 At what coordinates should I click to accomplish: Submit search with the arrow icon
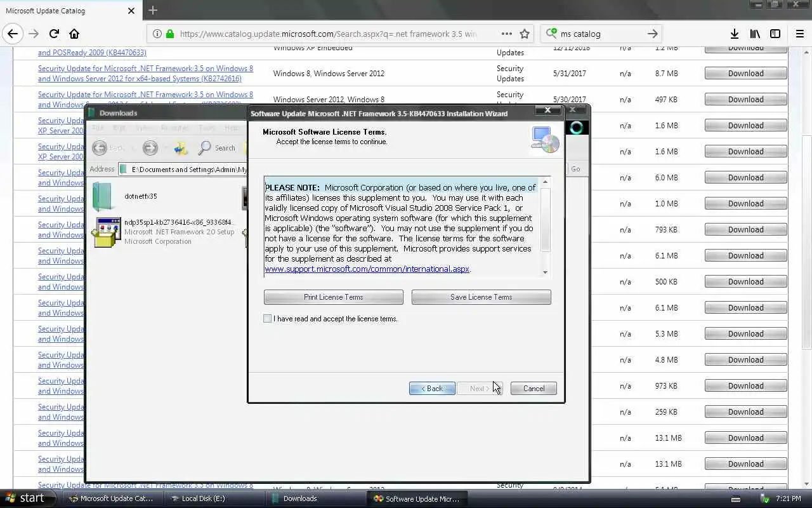tap(652, 34)
